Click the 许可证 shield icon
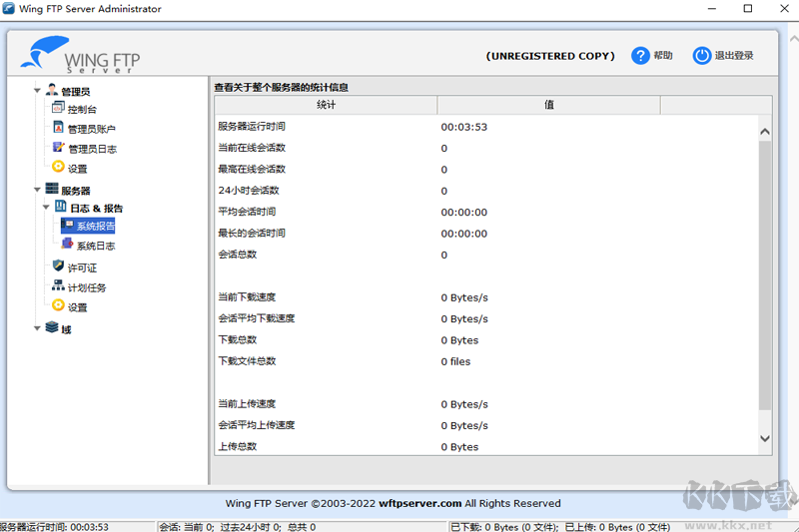The width and height of the screenshot is (799, 532). click(58, 266)
